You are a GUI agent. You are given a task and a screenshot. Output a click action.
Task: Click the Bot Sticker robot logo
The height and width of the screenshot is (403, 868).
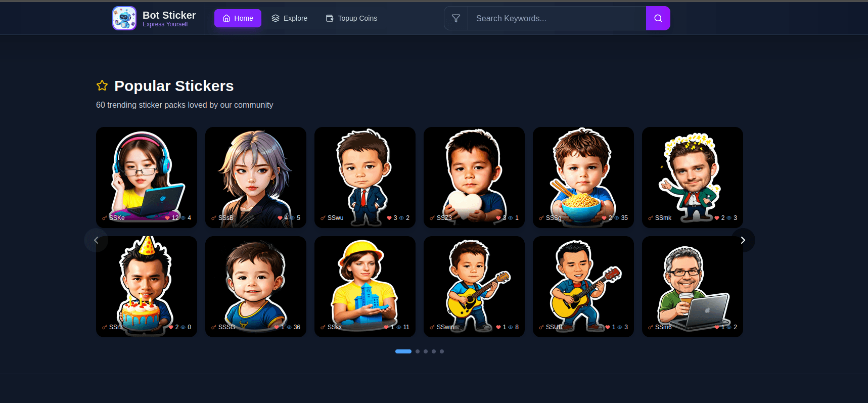[x=124, y=18]
